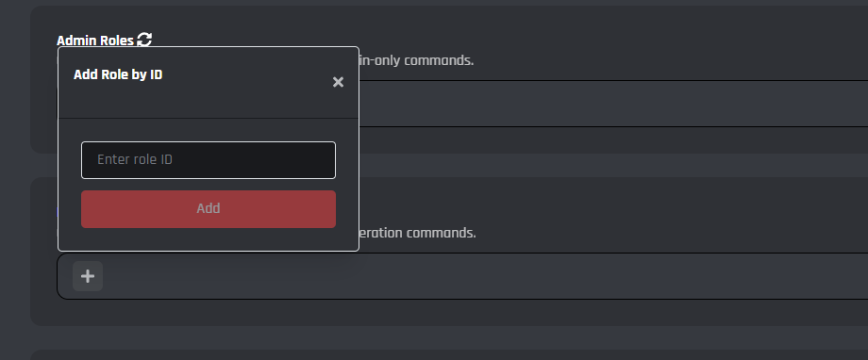Click the admin roles list box
This screenshot has width=868, height=360.
click(613, 104)
